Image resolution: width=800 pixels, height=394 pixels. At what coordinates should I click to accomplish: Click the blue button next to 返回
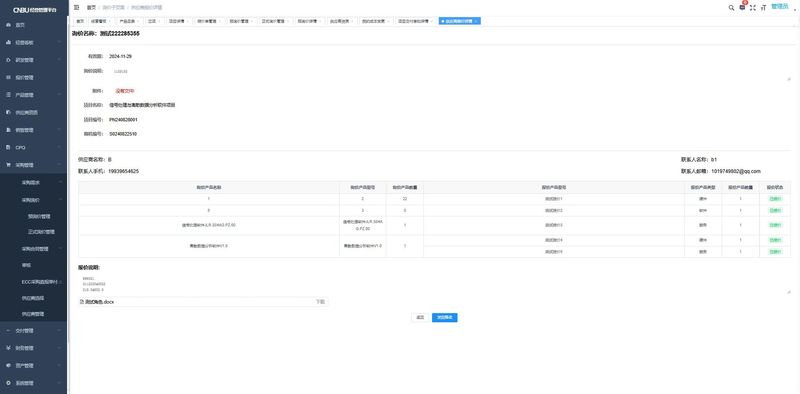444,317
